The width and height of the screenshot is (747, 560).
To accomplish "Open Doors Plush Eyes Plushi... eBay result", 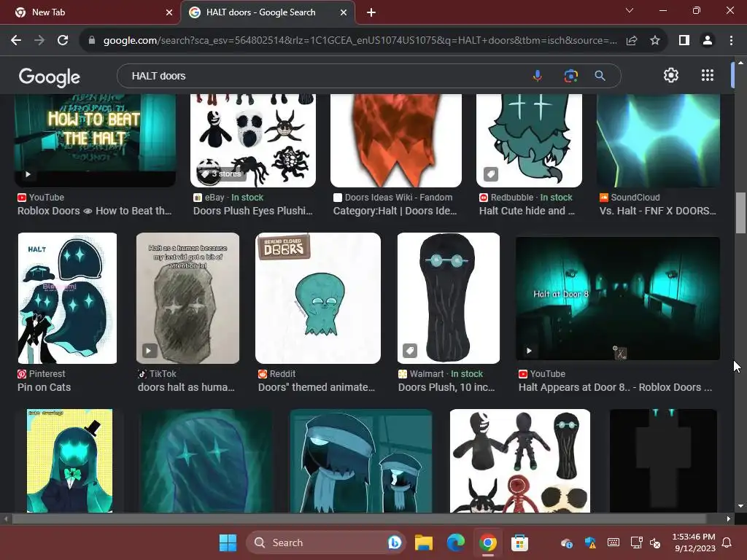I will coord(252,211).
